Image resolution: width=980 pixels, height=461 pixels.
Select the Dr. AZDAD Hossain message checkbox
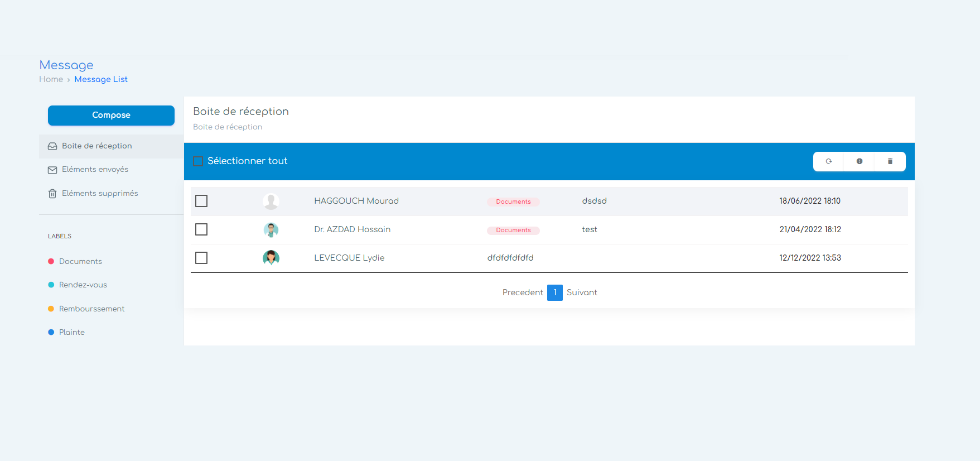(201, 229)
